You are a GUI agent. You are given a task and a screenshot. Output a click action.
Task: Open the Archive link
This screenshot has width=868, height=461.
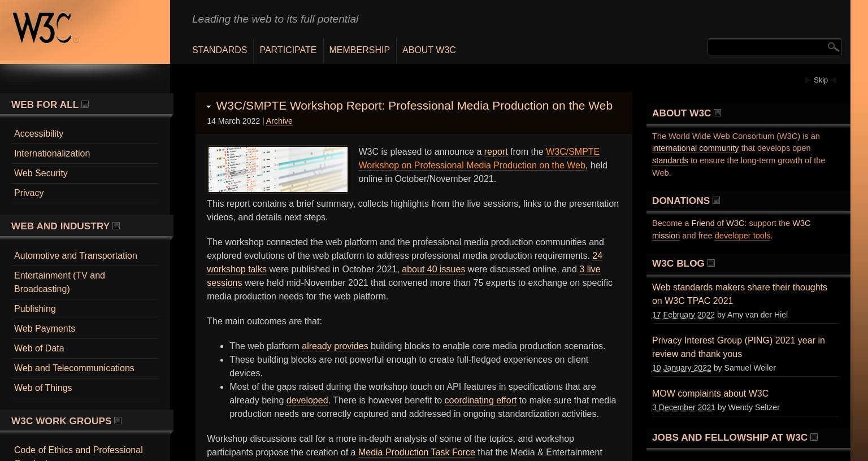(x=279, y=121)
